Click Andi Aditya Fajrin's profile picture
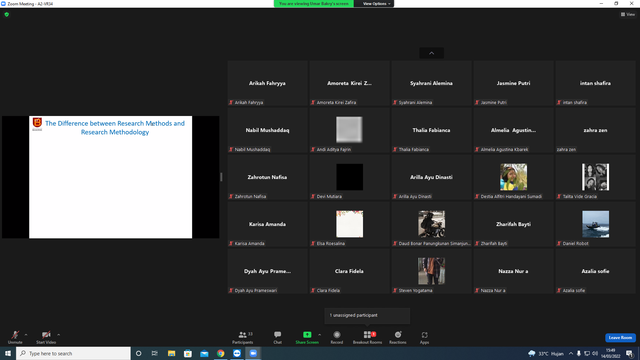Viewport: 640px width, 360px height. pyautogui.click(x=349, y=130)
